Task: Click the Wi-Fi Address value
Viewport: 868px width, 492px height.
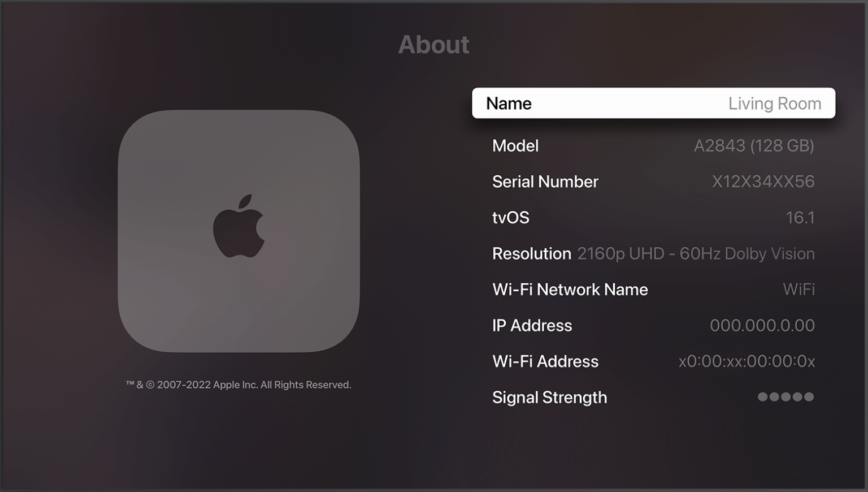Action: point(747,361)
